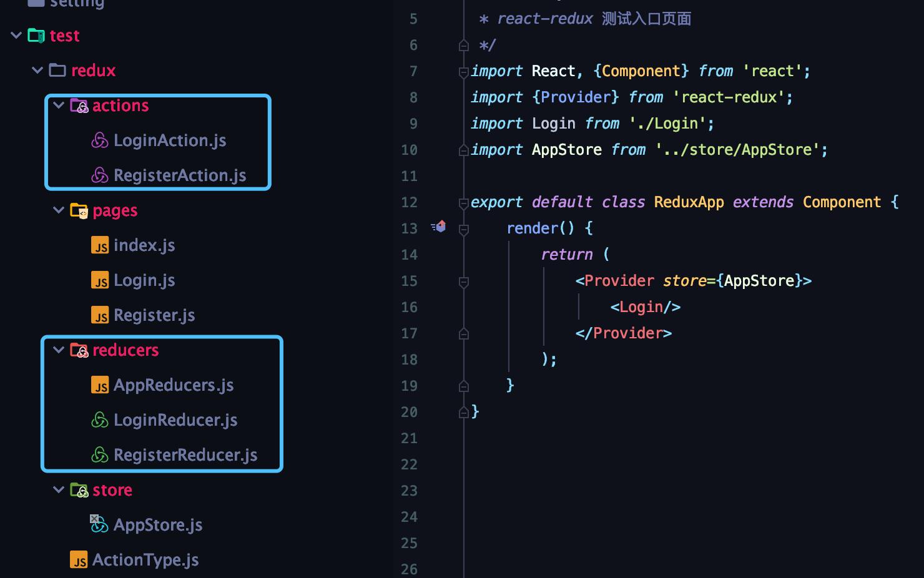Click the store icon beside AppStore.js
Viewport: 924px width, 578px height.
(99, 524)
